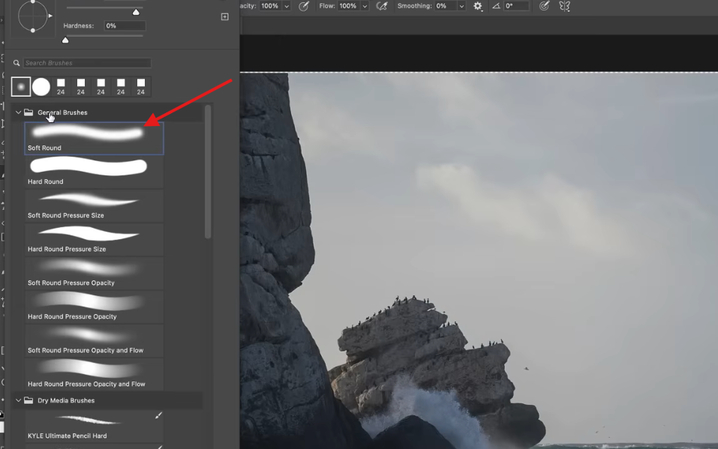Select Hard Round Pressure Opacity brush

(94, 307)
